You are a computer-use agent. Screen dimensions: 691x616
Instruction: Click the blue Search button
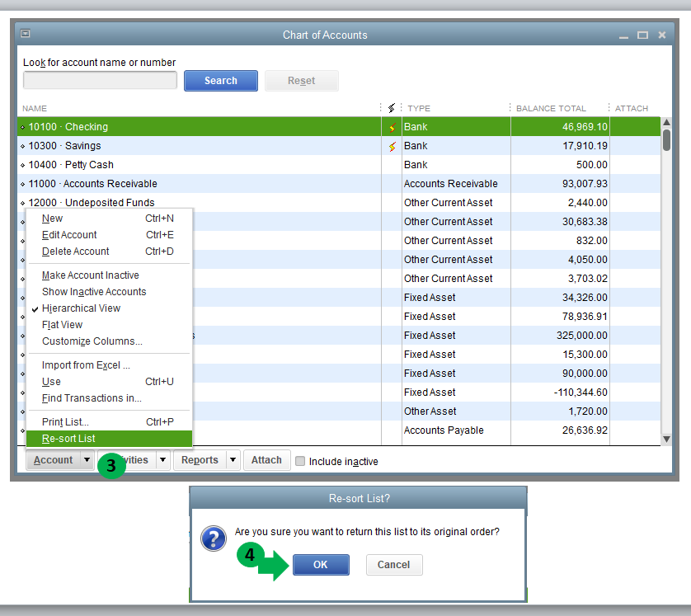click(221, 81)
